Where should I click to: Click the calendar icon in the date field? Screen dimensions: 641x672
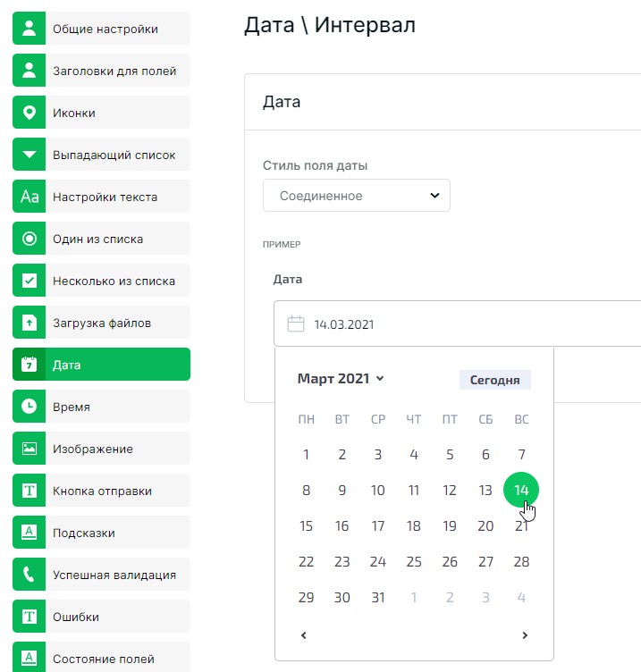point(295,323)
